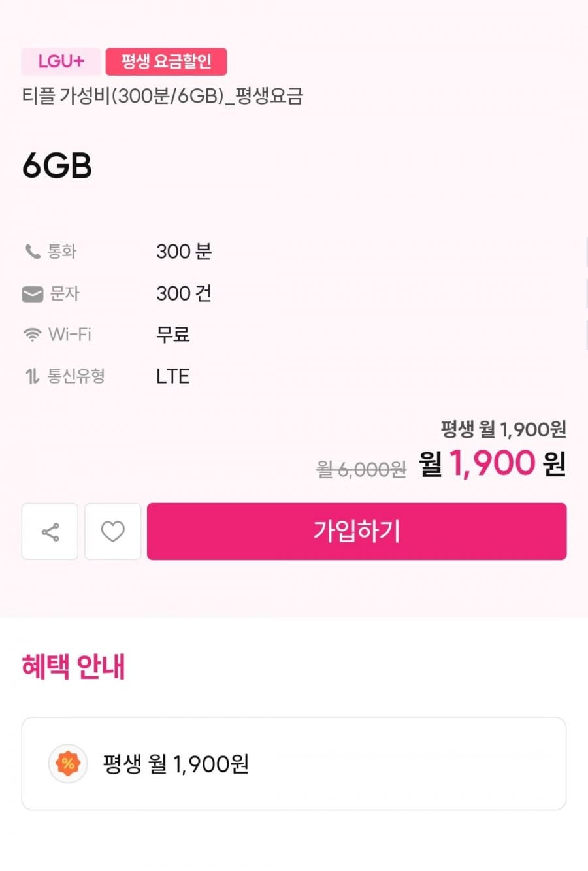
Task: Click the LTE network type value
Action: [173, 376]
